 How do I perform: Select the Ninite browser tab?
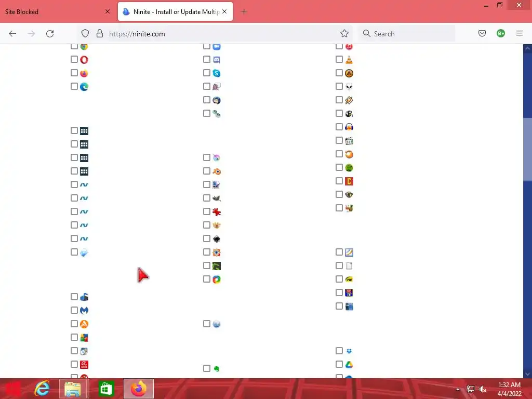coord(175,12)
